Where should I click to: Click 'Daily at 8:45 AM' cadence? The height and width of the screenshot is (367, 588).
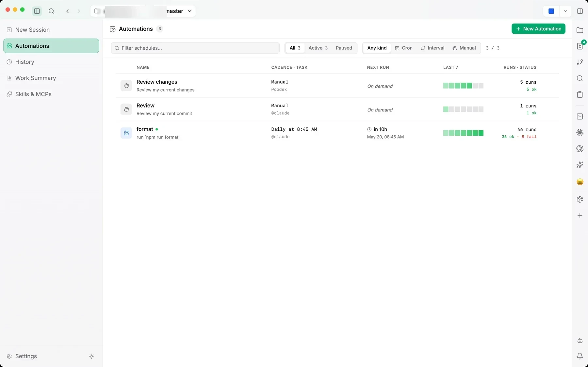coord(294,129)
